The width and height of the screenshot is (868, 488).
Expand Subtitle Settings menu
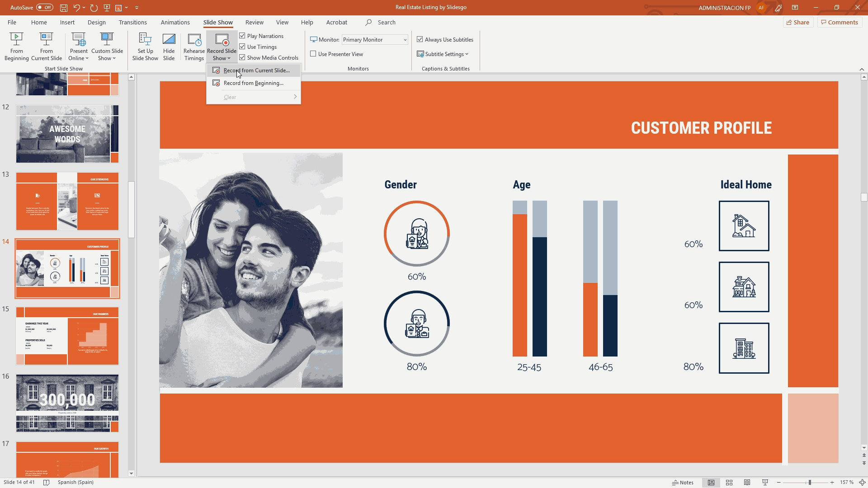coord(443,54)
